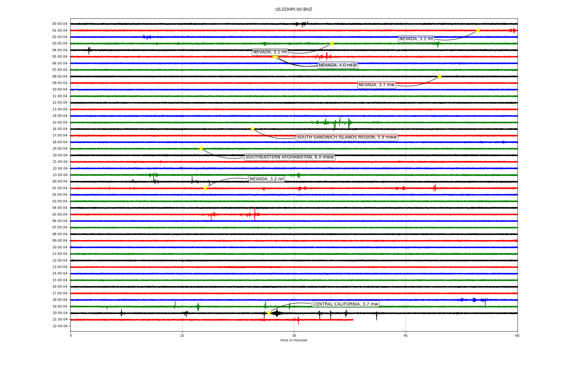Click the x-axis tick label 60
588x368 pixels.
(517, 335)
